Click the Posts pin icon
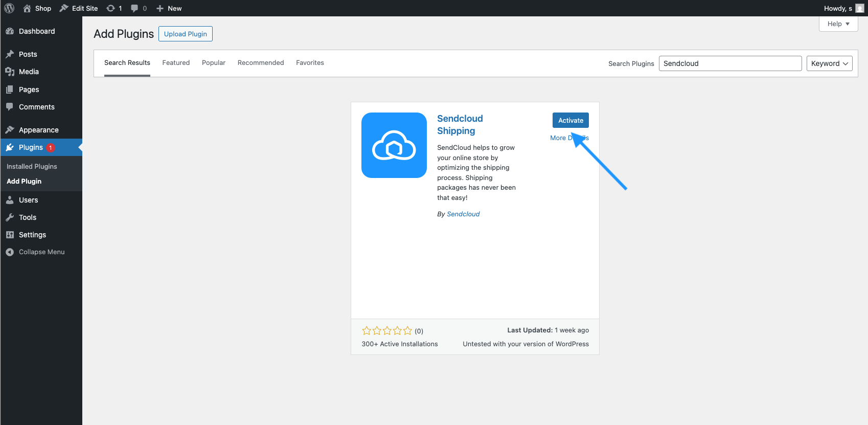 pos(10,54)
